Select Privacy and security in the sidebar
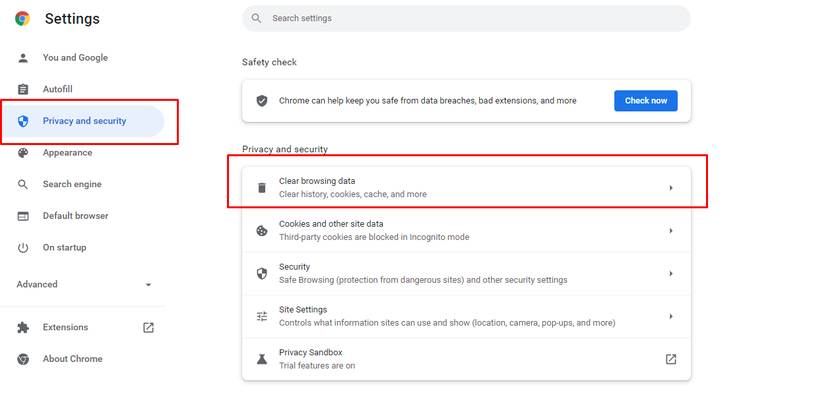This screenshot has height=412, width=840. (x=82, y=121)
